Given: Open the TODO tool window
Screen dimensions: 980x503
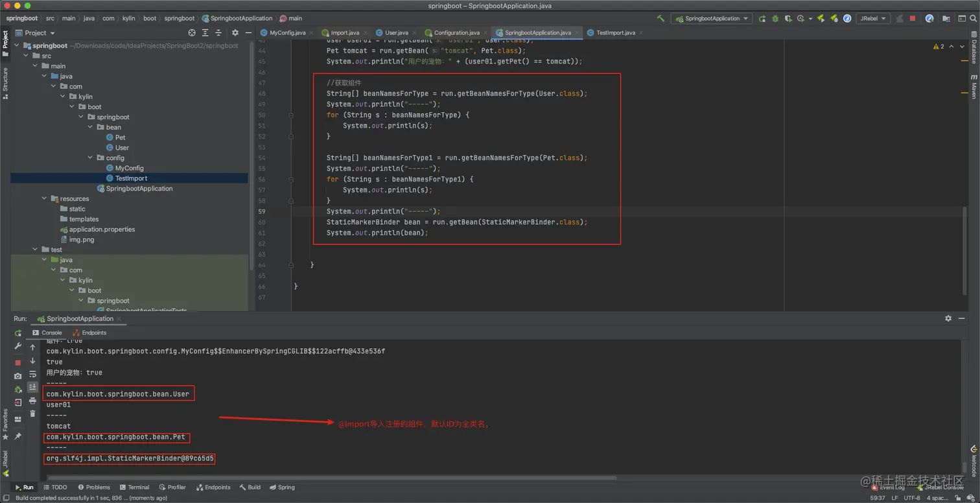Looking at the screenshot, I should tap(55, 487).
